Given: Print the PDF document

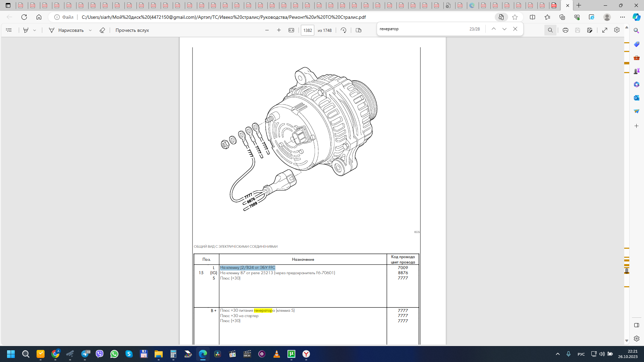Looking at the screenshot, I should tap(566, 30).
